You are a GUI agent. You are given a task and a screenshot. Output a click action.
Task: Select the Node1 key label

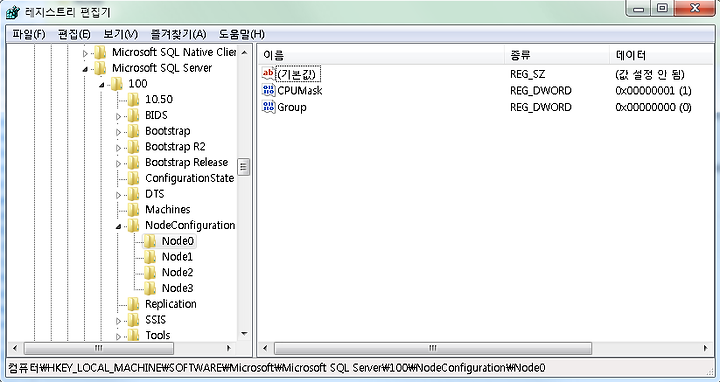177,256
